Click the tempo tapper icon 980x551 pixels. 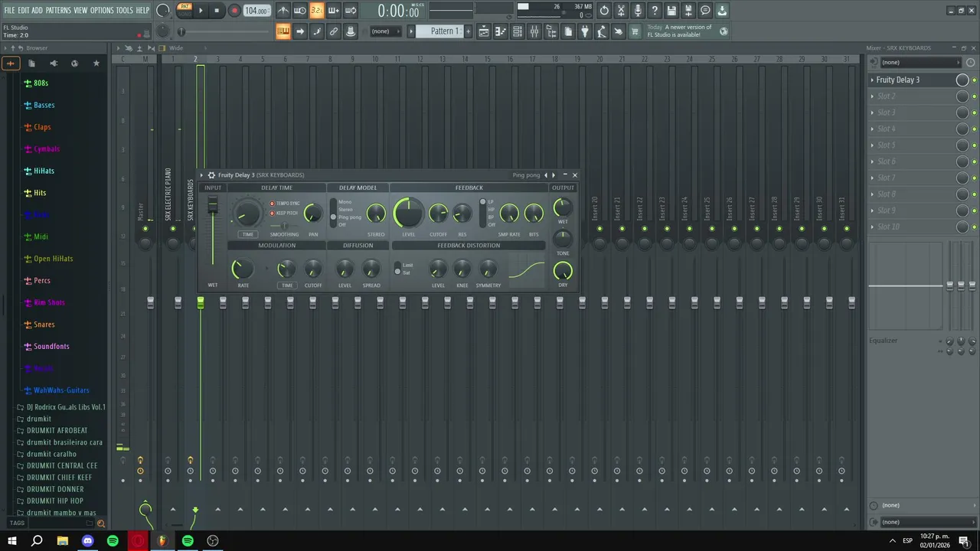pyautogui.click(x=602, y=31)
